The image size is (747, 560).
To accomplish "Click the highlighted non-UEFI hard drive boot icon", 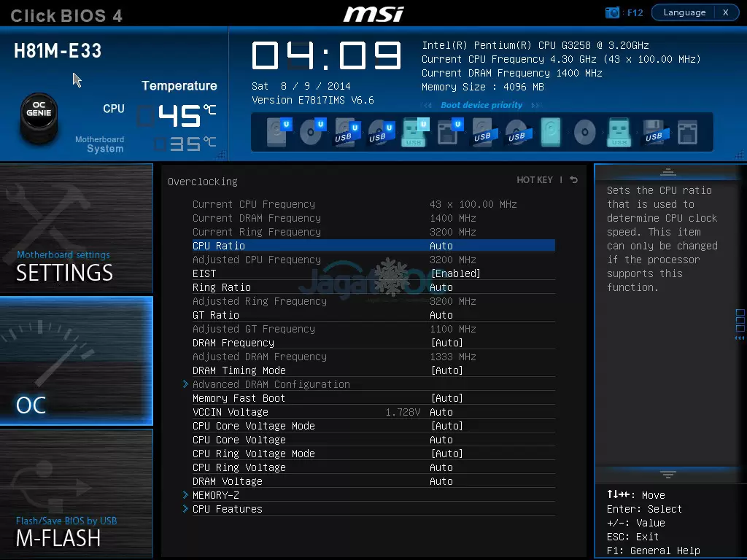I will click(x=551, y=133).
